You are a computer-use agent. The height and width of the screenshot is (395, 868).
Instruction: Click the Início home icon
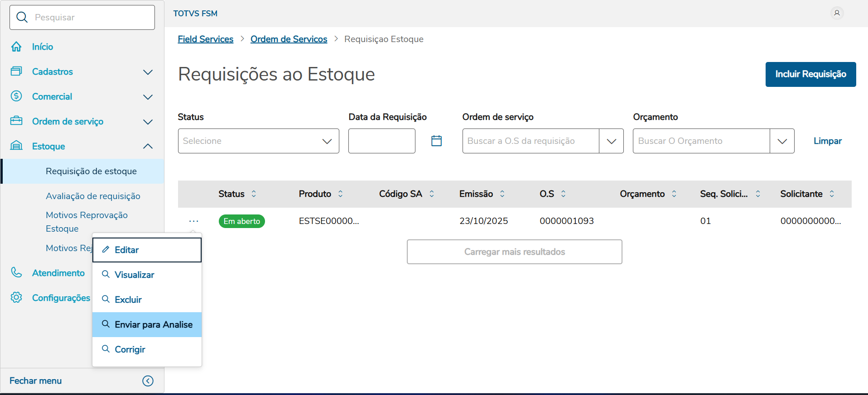pyautogui.click(x=16, y=47)
